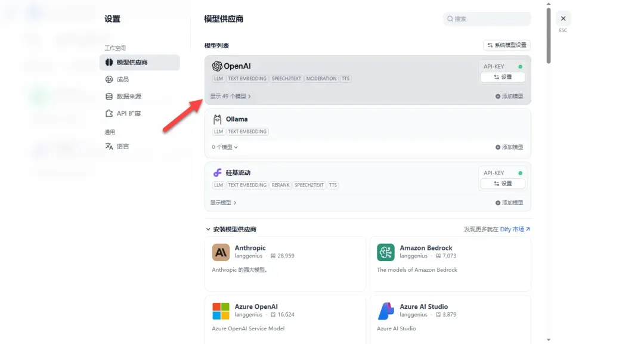This screenshot has height=344, width=644.
Task: Close the settings dialog with X
Action: [x=563, y=18]
